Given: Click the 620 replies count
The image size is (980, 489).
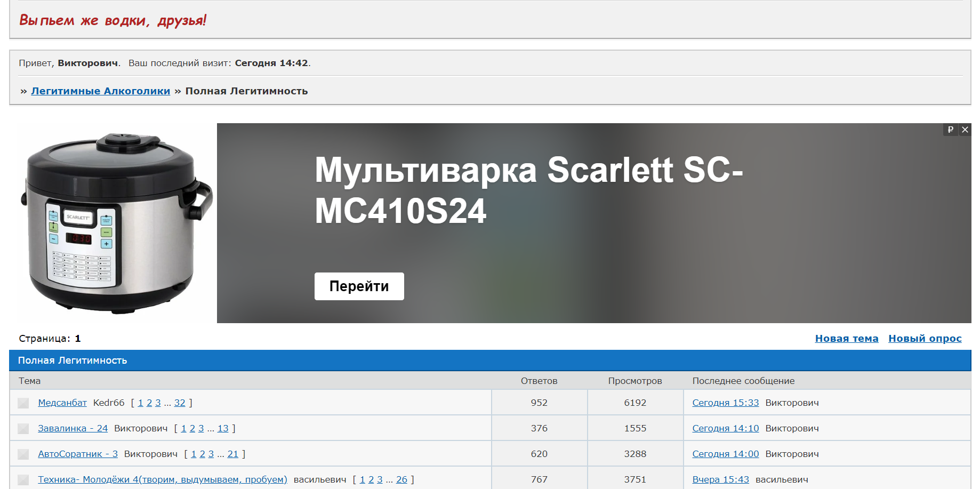Looking at the screenshot, I should [539, 454].
